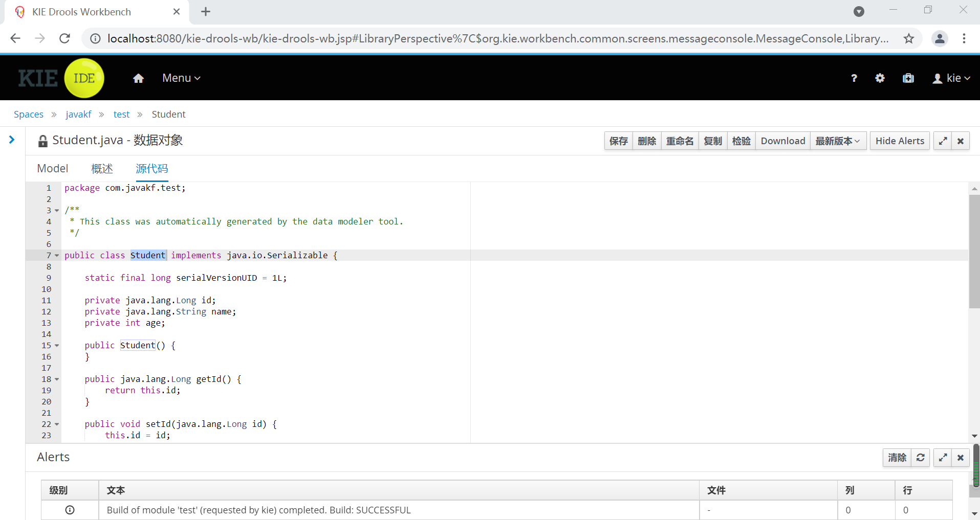Click the 行 column header
This screenshot has width=980, height=520.
click(x=924, y=490)
